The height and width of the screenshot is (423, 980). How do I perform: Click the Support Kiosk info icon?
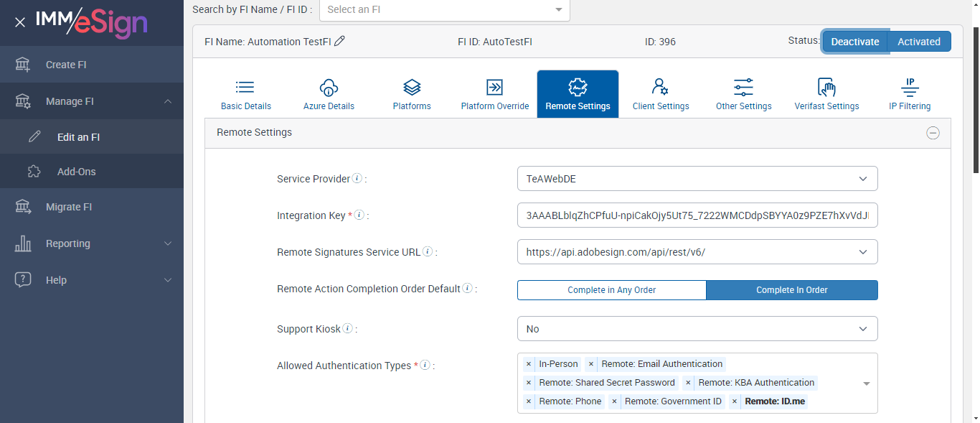point(348,329)
